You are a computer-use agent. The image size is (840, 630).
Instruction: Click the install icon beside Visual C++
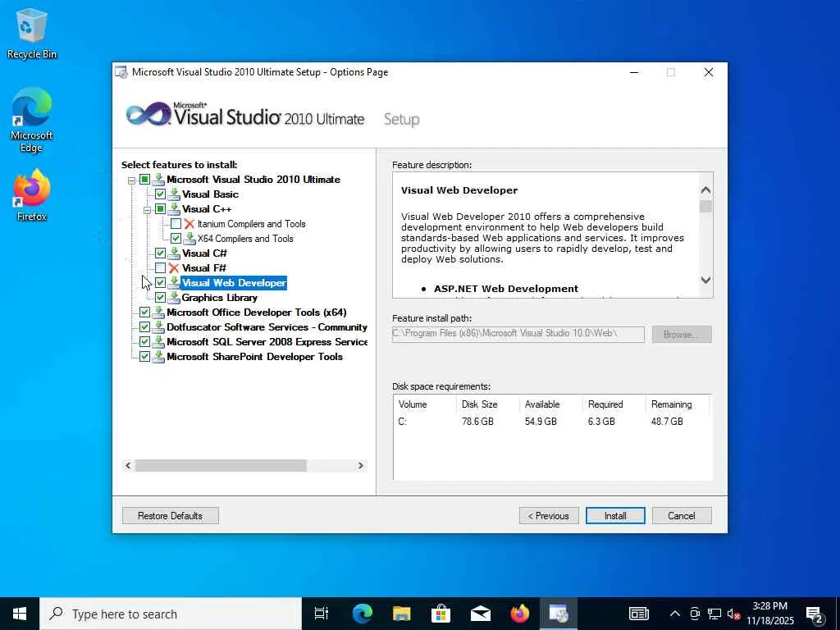coord(174,209)
